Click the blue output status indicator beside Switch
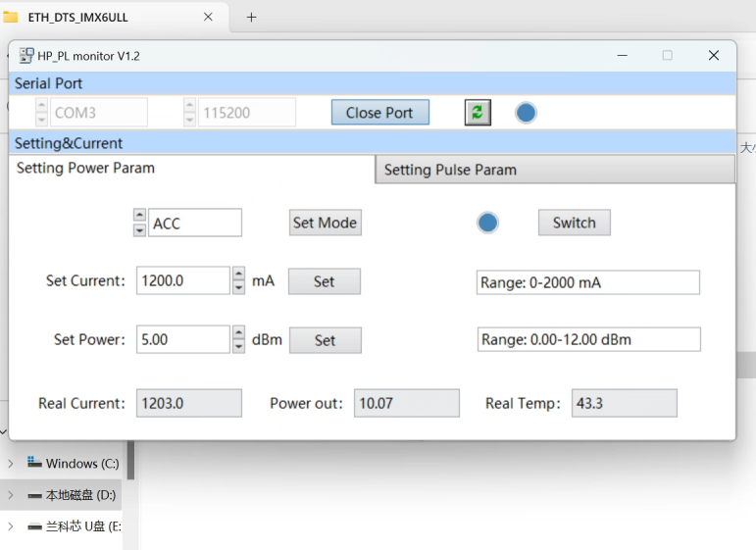Viewport: 756px width, 550px height. pos(487,223)
